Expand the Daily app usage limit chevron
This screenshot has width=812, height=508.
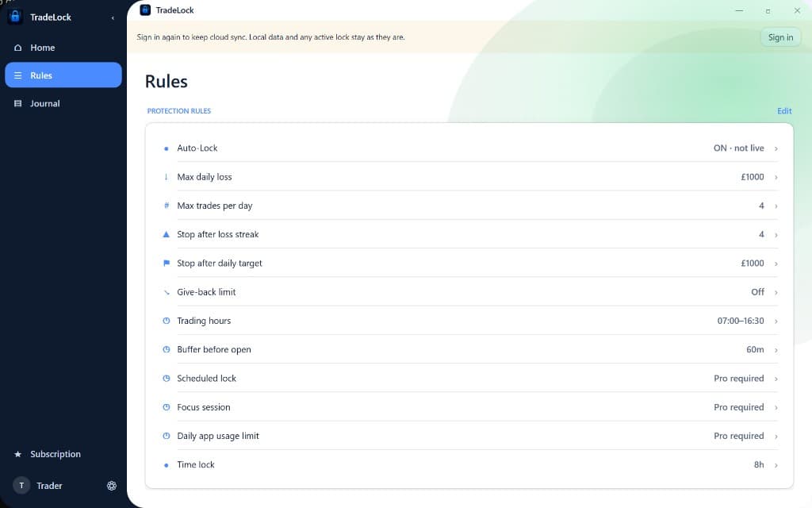click(776, 437)
